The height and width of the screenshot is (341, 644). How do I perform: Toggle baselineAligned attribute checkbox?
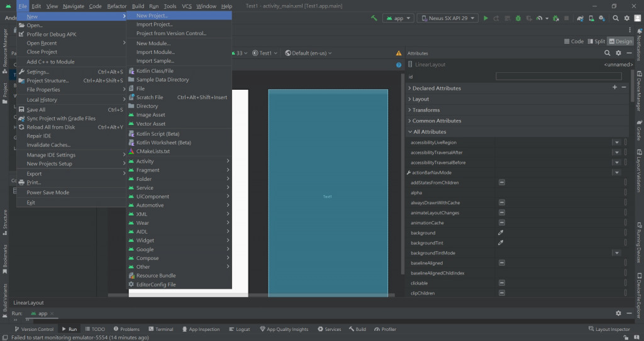click(x=501, y=263)
